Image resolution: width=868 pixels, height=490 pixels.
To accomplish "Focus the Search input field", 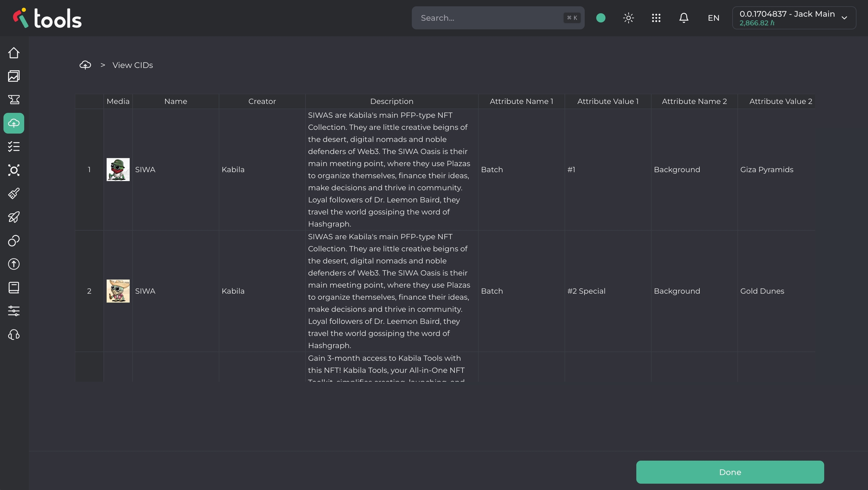I will 490,18.
